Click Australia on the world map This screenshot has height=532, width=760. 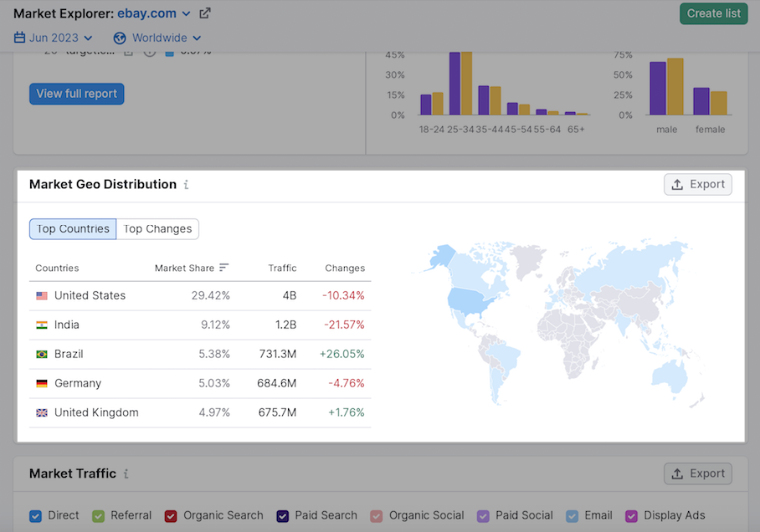pos(670,377)
